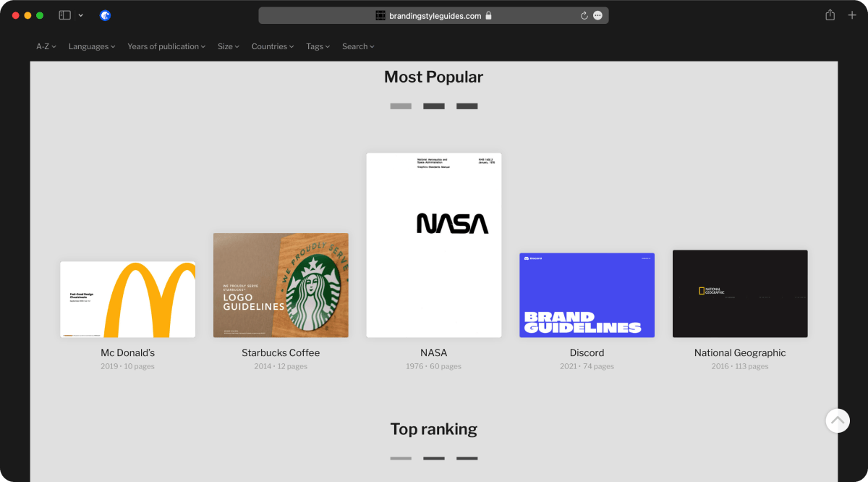The image size is (868, 482).
Task: Click the '2021 · 74 pages' text
Action: pyautogui.click(x=587, y=366)
